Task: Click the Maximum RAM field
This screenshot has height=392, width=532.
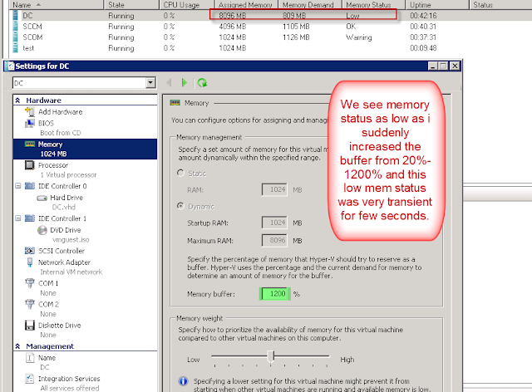Action: tap(274, 240)
